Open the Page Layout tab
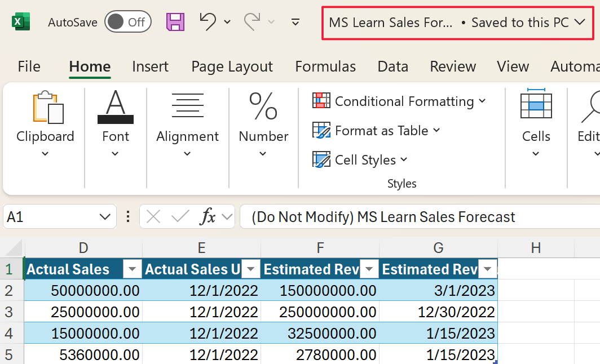Image resolution: width=600 pixels, height=364 pixels. click(x=232, y=67)
